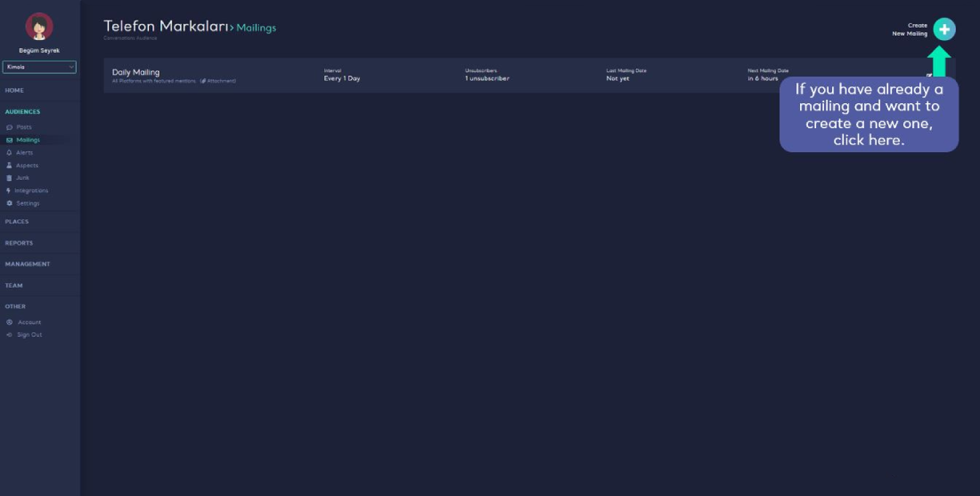Open the Kimola workspace dropdown
The height and width of the screenshot is (496, 980).
39,67
